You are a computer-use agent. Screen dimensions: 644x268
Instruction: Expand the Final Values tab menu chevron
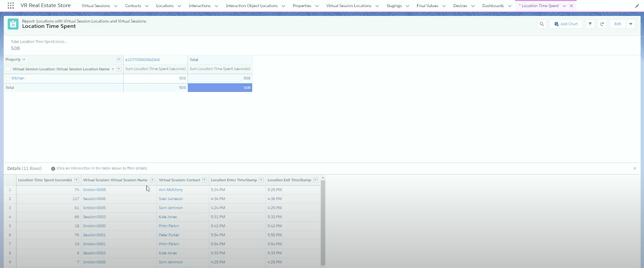[444, 6]
